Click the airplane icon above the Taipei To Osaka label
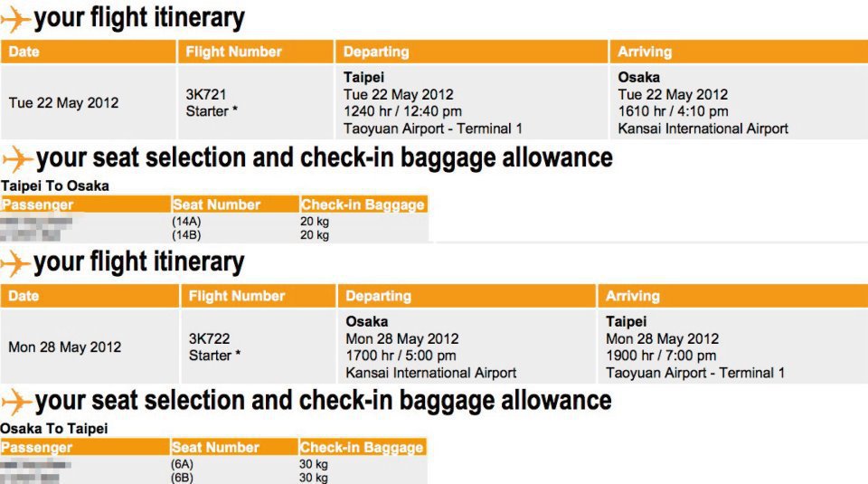 [x=16, y=160]
